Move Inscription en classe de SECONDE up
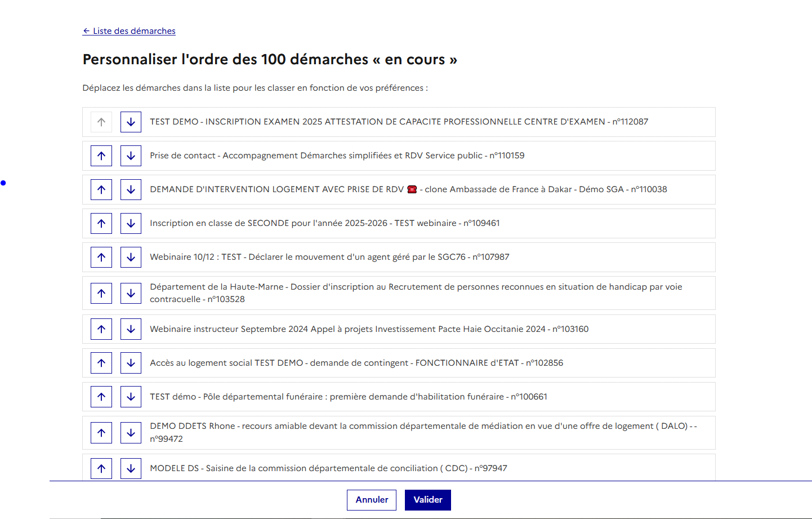Viewport: 812px width, 519px height. [x=101, y=223]
